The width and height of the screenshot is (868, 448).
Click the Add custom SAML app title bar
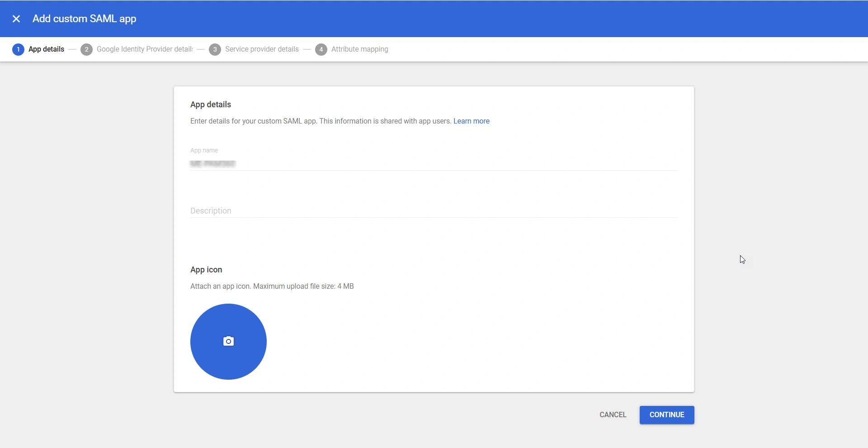pos(84,19)
